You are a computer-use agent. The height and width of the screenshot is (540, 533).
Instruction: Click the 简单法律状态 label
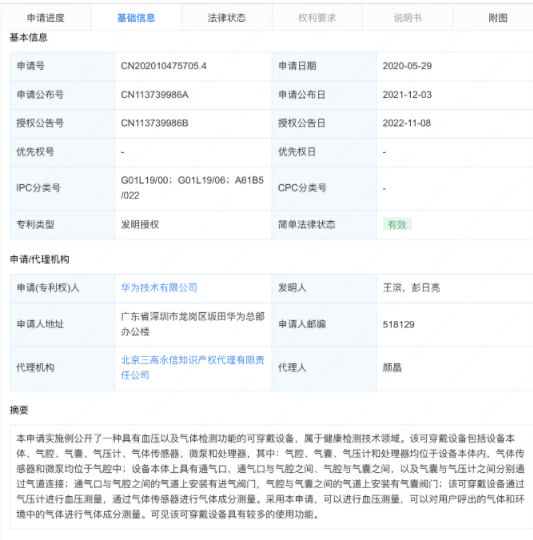(306, 225)
